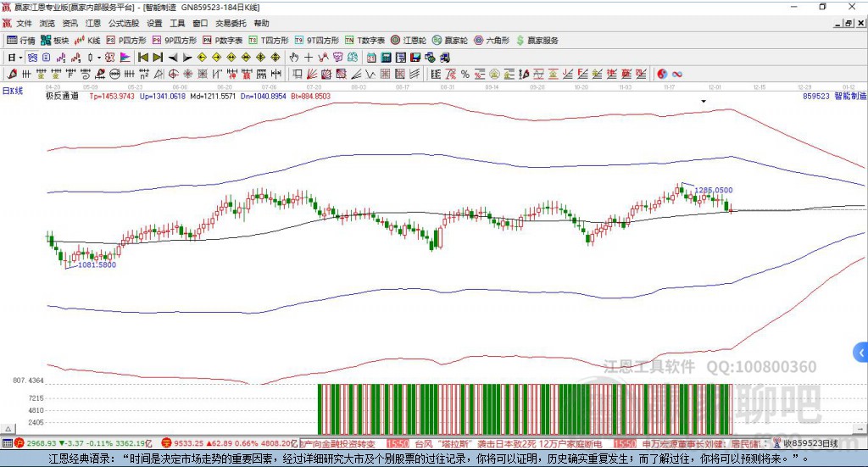Click the yin-yang icon
Screen dimensions: 868x467
click(662, 74)
